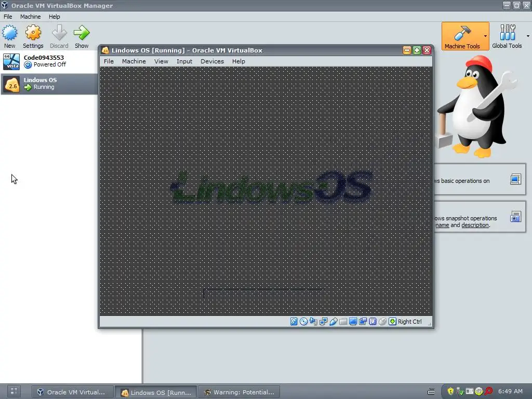The width and height of the screenshot is (532, 399).
Task: Click the video capture status icon
Action: 363,321
